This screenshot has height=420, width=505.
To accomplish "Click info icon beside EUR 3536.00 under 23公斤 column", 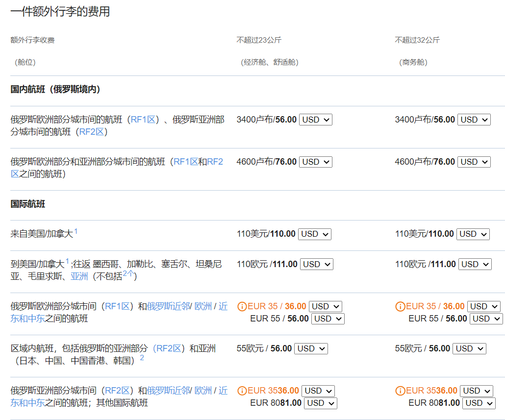I will (242, 391).
